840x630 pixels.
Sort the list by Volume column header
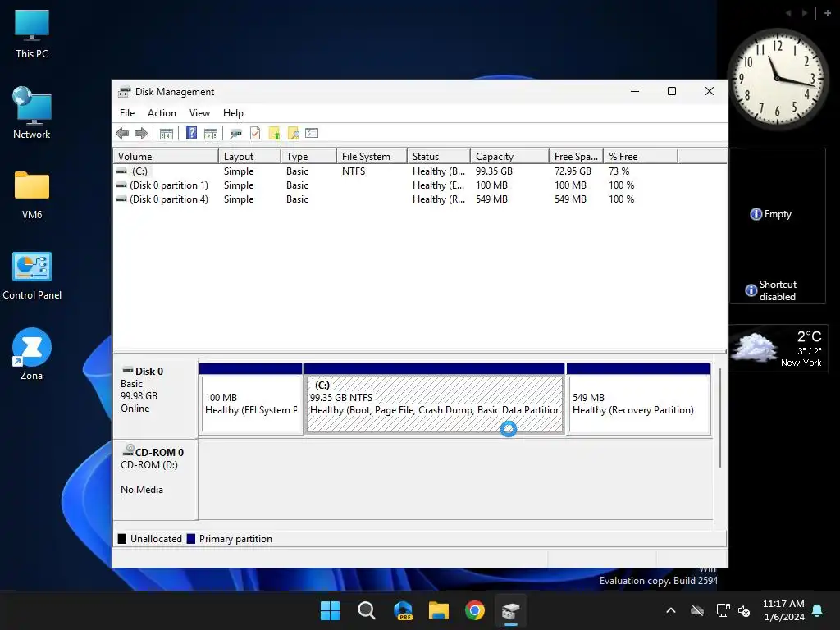[166, 157]
